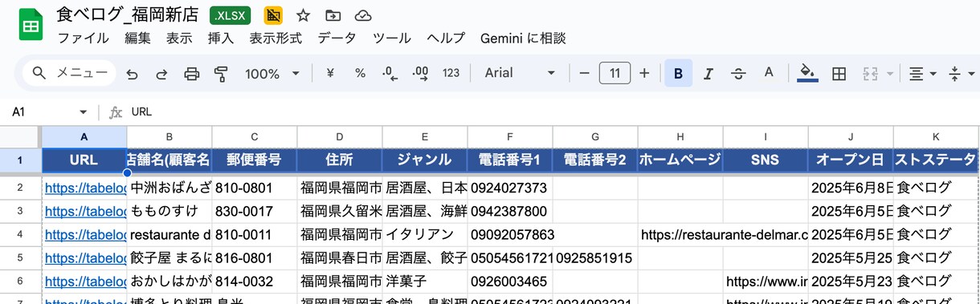
Task: Toggle strikethrough formatting
Action: (x=738, y=74)
